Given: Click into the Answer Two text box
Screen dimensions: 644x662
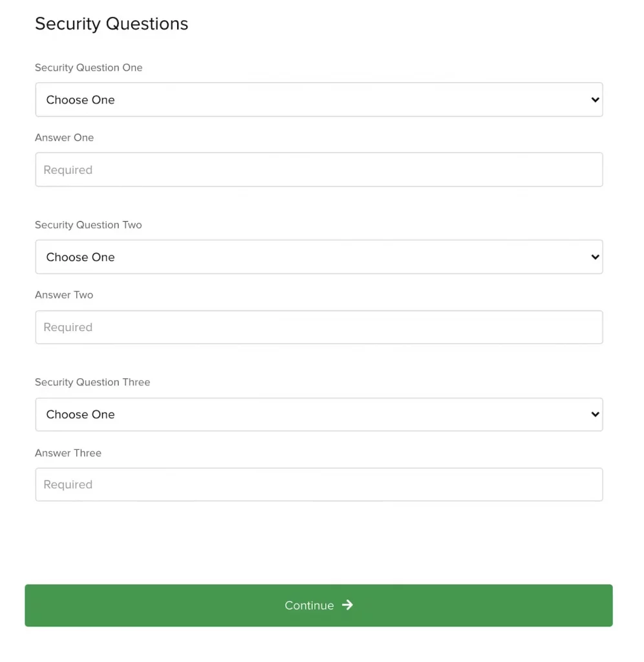Looking at the screenshot, I should [319, 327].
